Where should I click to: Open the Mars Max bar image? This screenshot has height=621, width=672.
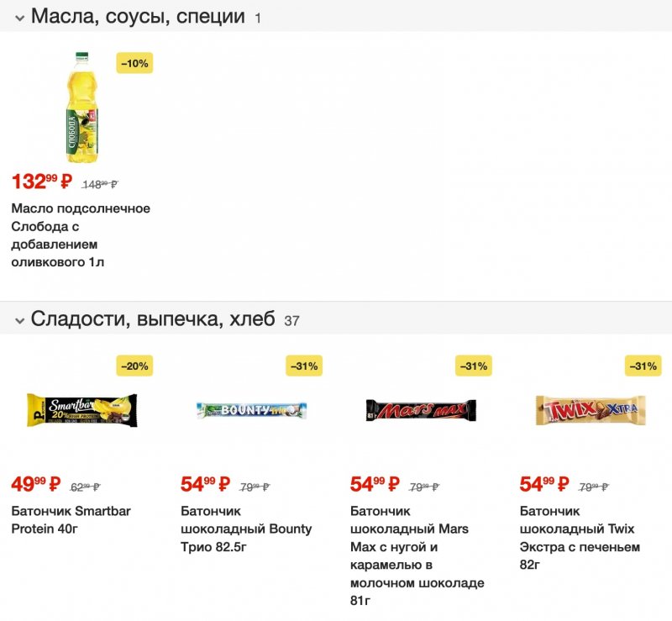(421, 410)
